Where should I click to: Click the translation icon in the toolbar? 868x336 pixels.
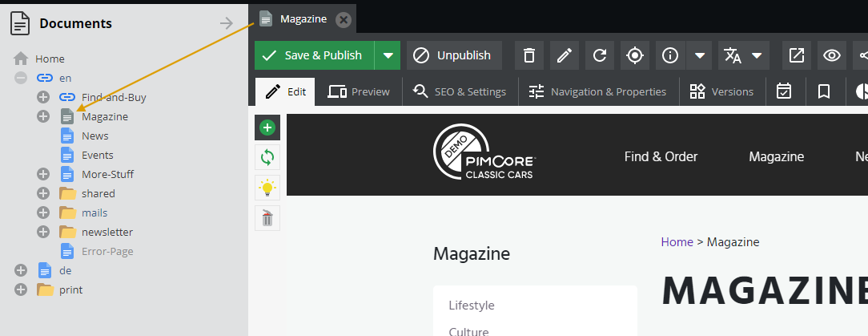coord(733,55)
